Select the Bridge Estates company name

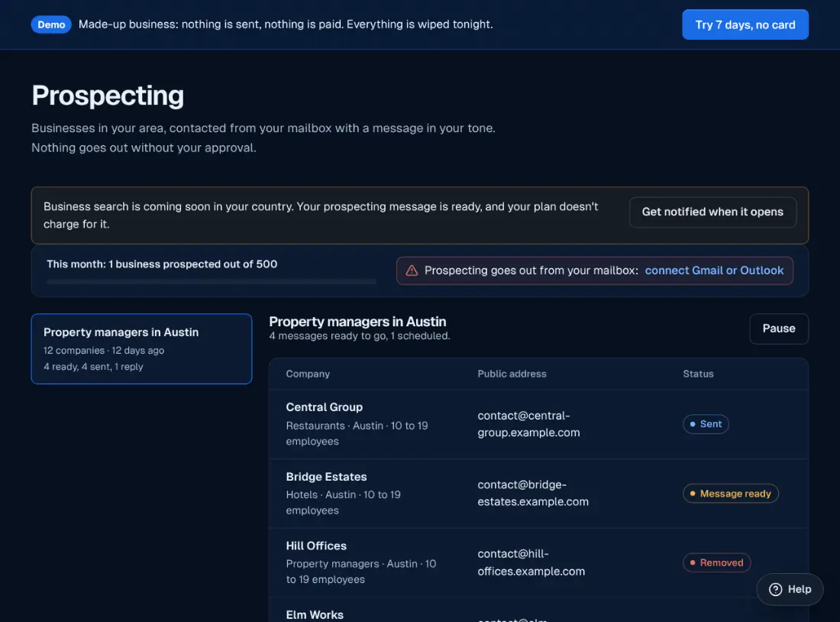point(326,477)
